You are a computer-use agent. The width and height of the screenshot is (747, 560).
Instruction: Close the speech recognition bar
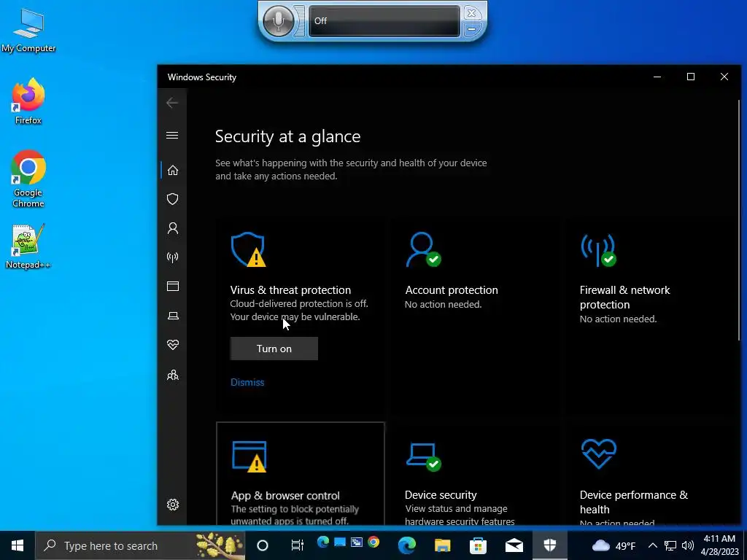point(471,13)
